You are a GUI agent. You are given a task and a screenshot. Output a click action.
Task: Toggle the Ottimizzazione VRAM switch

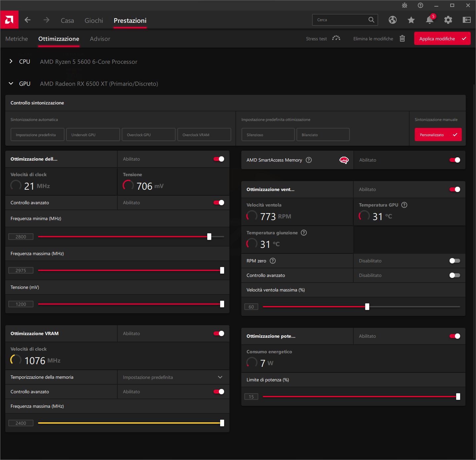click(x=219, y=333)
